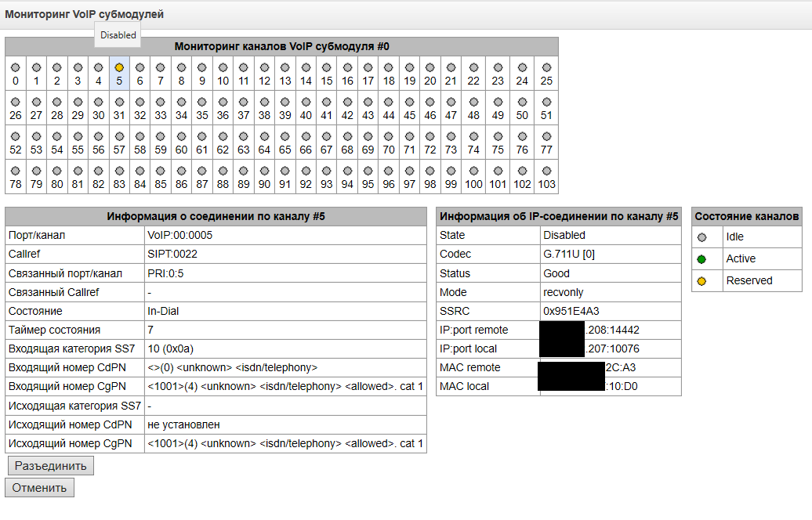Open channel 12 status indicator
Screen dimensions: 812x520
(x=265, y=67)
